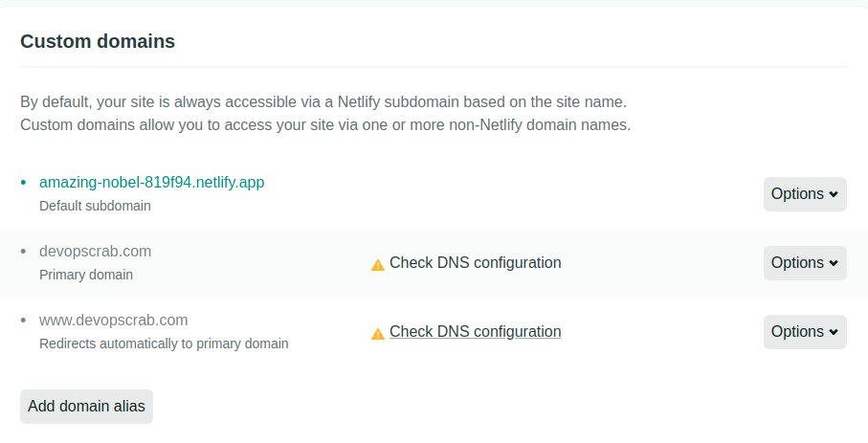Select the www.devopscrab.com domain name text
This screenshot has width=868, height=443.
(114, 321)
